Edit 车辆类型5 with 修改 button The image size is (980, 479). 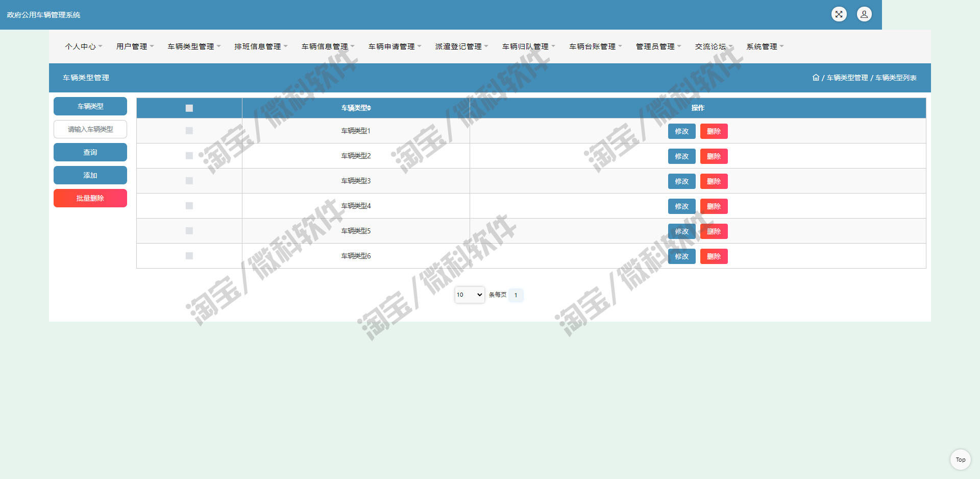click(681, 231)
